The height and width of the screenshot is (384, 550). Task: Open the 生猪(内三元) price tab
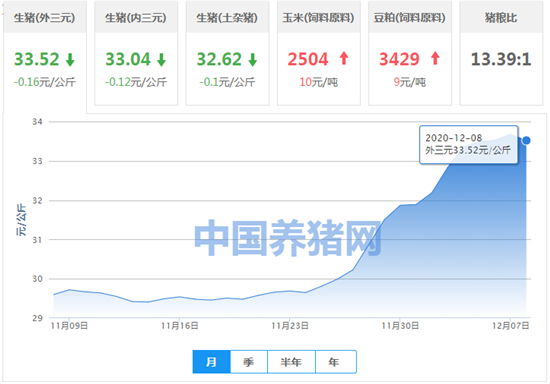pos(136,18)
